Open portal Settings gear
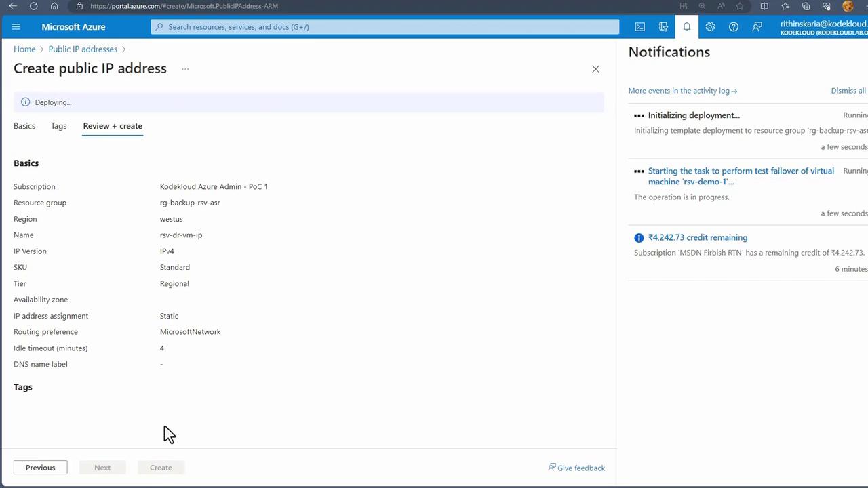Viewport: 868px width, 488px height. [x=710, y=27]
